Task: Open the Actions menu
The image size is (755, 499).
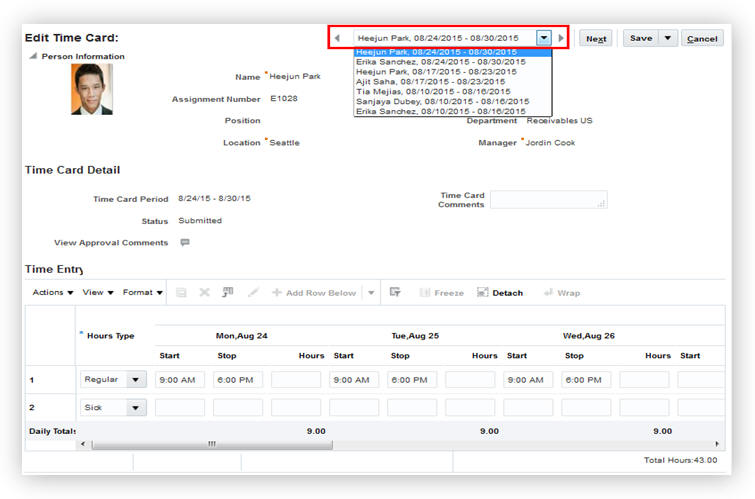Action: pos(52,292)
